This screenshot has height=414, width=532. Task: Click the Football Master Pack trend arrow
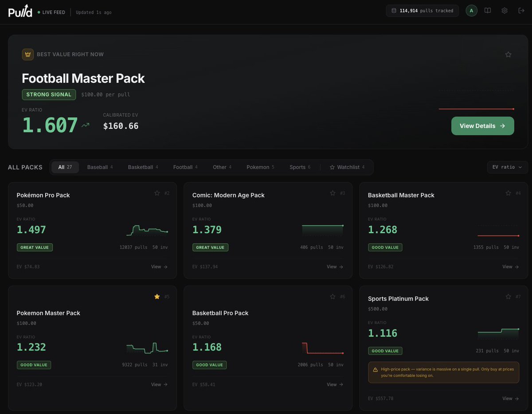[x=86, y=126]
